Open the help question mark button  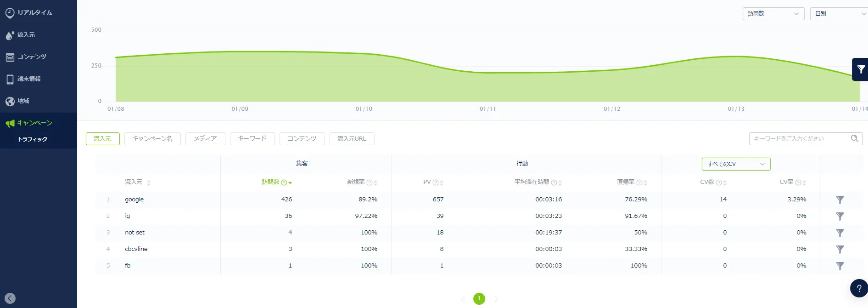pos(858,288)
